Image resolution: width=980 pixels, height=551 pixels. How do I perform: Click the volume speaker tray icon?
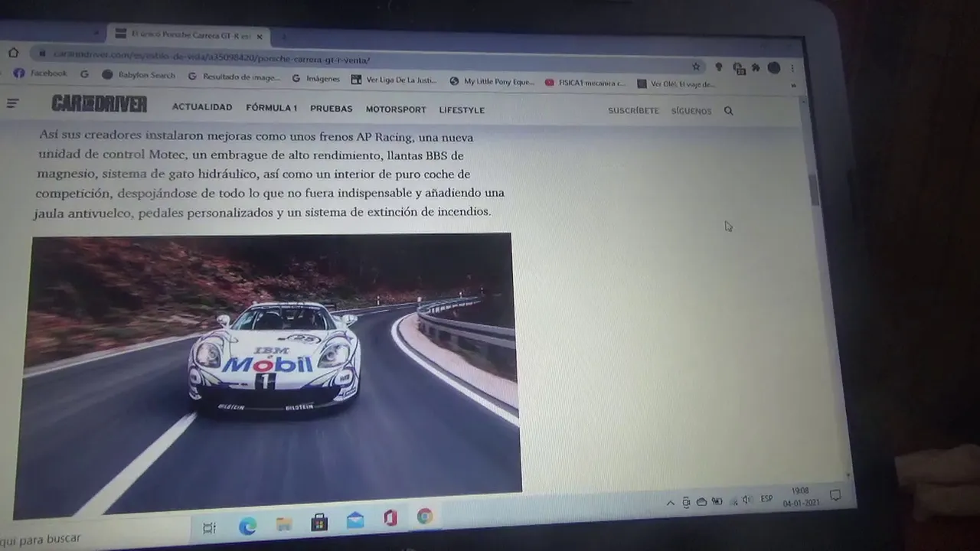click(746, 500)
